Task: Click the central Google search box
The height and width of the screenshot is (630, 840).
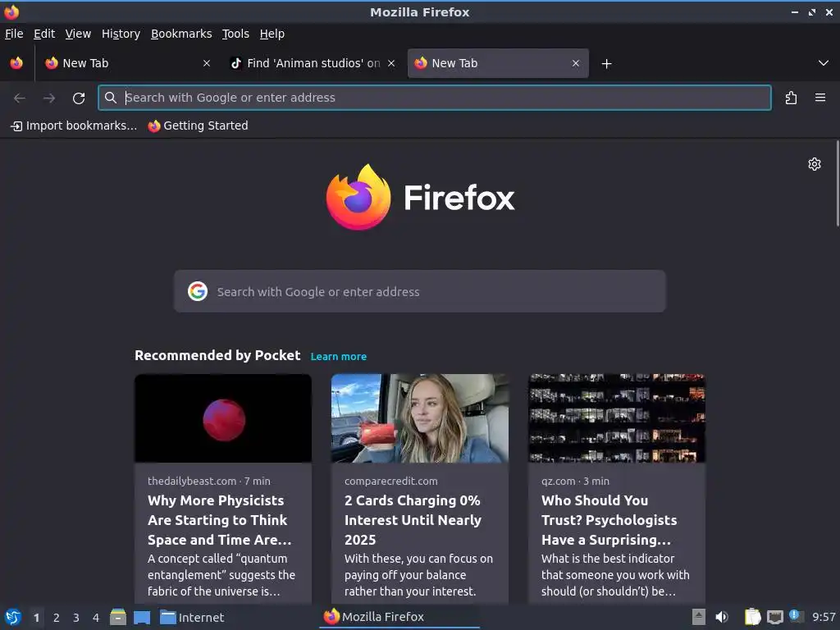Action: click(x=419, y=291)
